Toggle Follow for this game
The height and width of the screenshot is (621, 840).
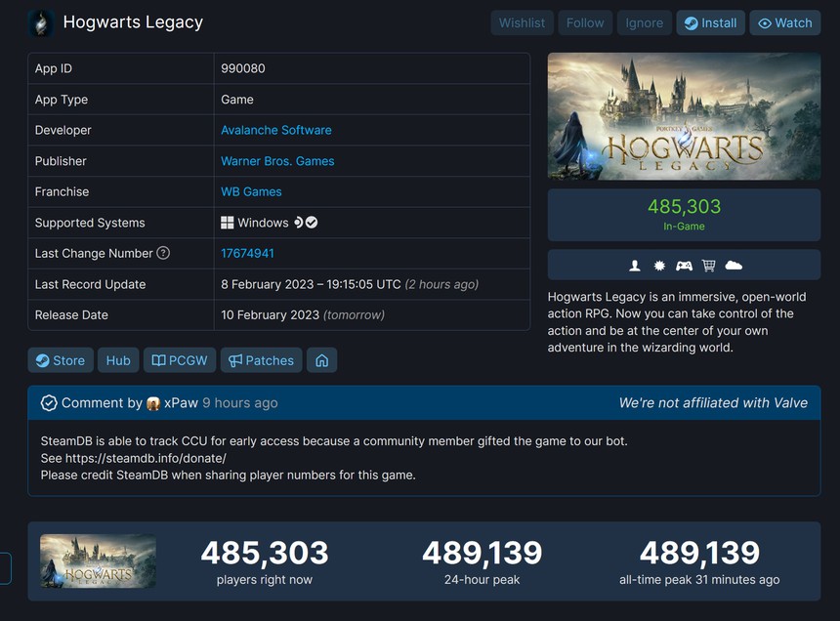pyautogui.click(x=585, y=23)
